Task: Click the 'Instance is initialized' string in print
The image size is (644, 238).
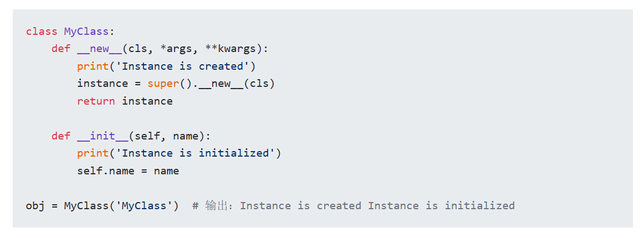Action: pos(195,153)
